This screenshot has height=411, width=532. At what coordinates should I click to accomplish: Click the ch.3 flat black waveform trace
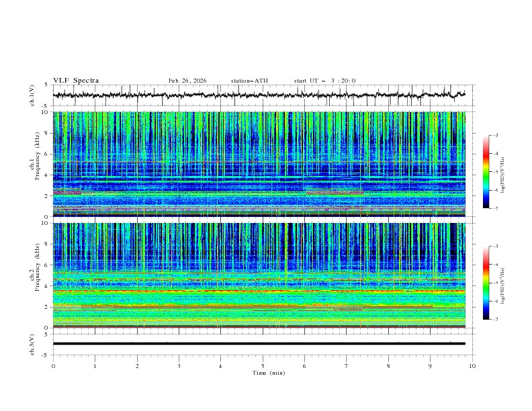coord(259,344)
